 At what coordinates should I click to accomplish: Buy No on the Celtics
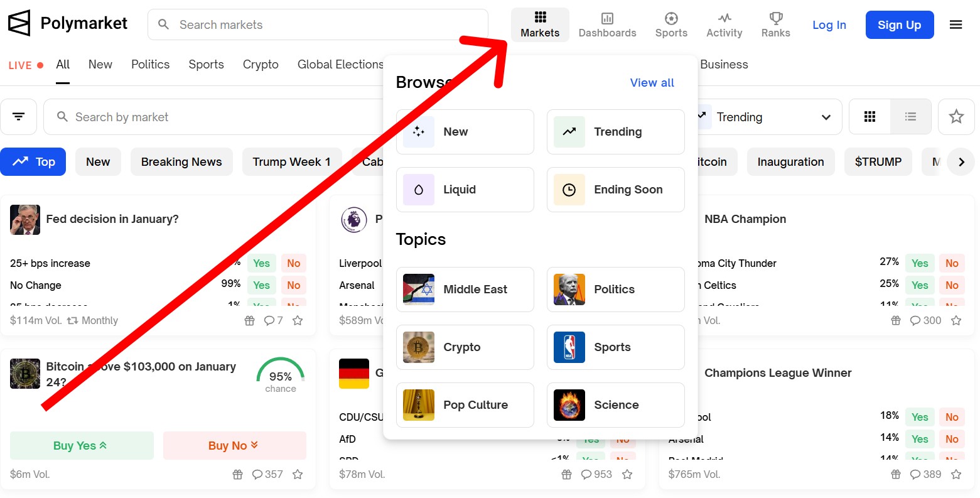[x=952, y=285]
